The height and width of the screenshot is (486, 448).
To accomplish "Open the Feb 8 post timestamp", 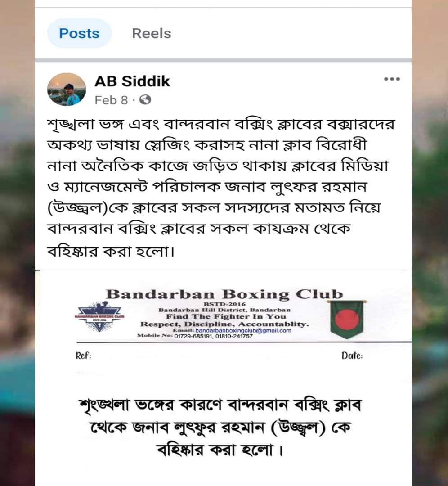I will pyautogui.click(x=111, y=100).
